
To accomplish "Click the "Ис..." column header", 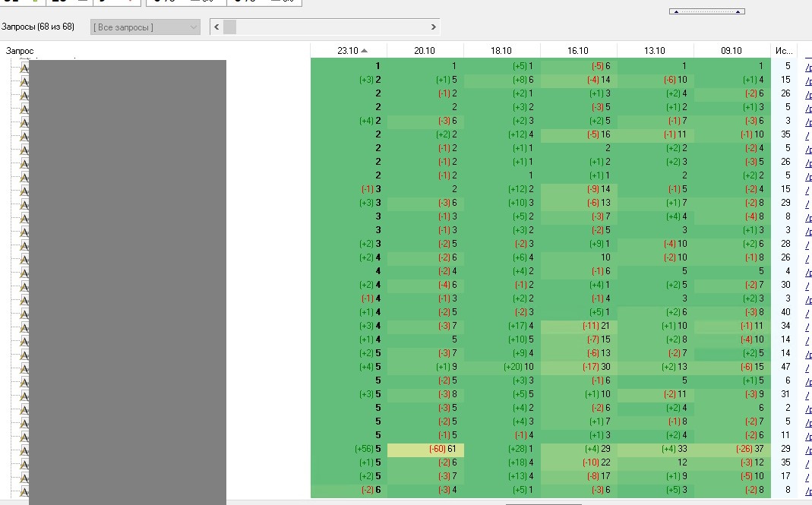I will pos(784,50).
